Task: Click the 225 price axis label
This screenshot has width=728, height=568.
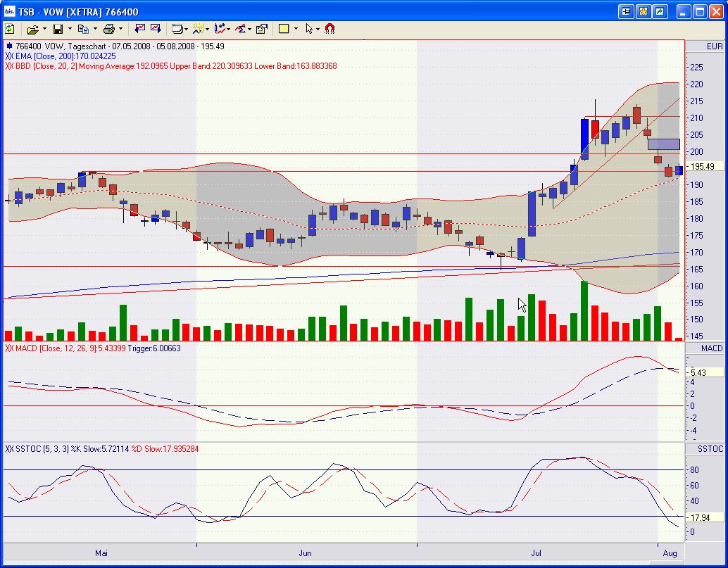Action: 696,68
